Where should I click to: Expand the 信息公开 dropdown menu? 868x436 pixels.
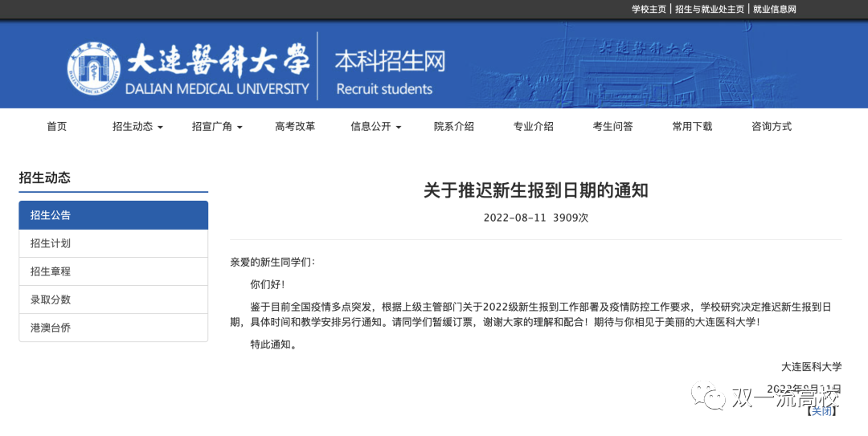(375, 127)
